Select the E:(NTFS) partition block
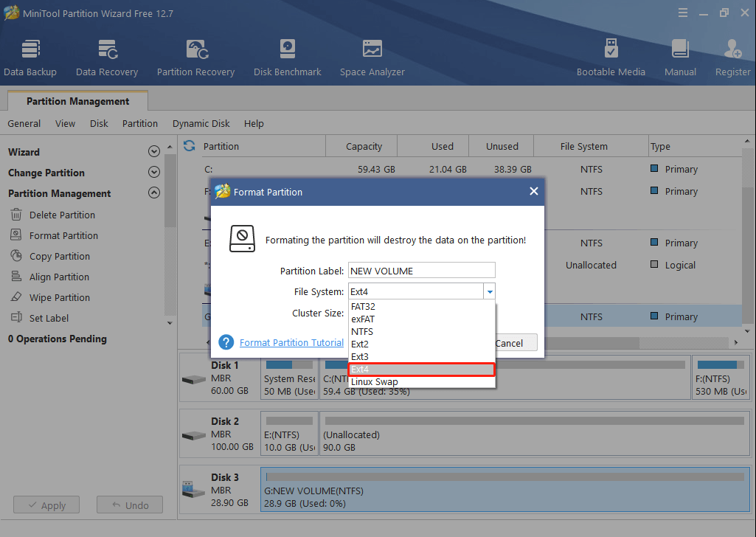The width and height of the screenshot is (756, 537). [x=289, y=433]
